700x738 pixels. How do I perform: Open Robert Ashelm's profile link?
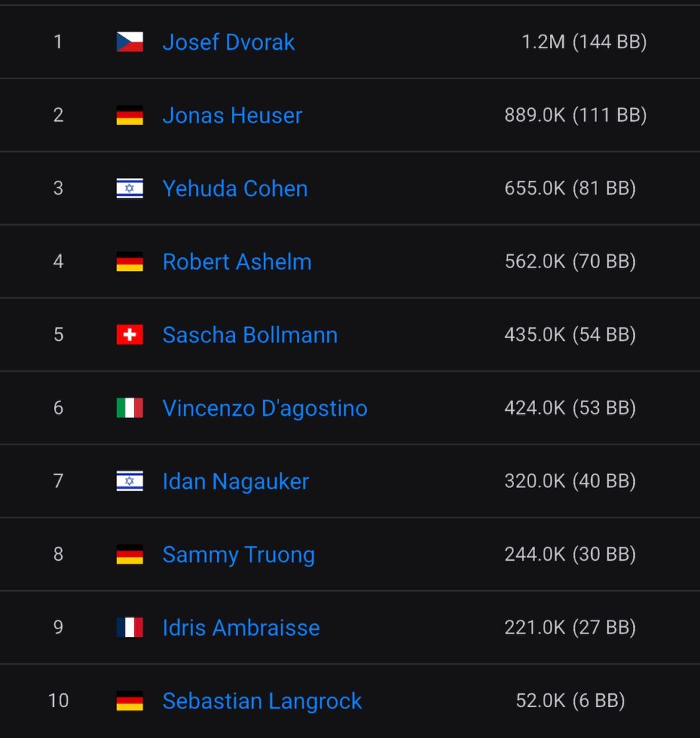tap(237, 262)
